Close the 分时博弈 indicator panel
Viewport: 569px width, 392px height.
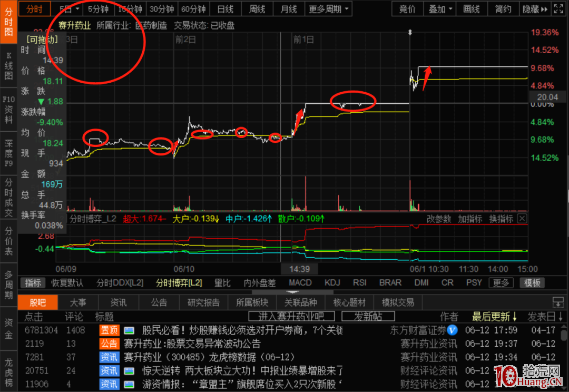522,219
